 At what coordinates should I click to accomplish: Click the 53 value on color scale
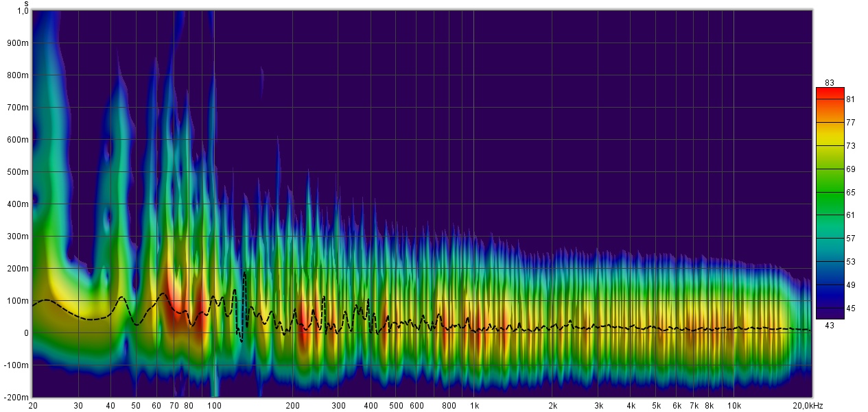tap(851, 262)
